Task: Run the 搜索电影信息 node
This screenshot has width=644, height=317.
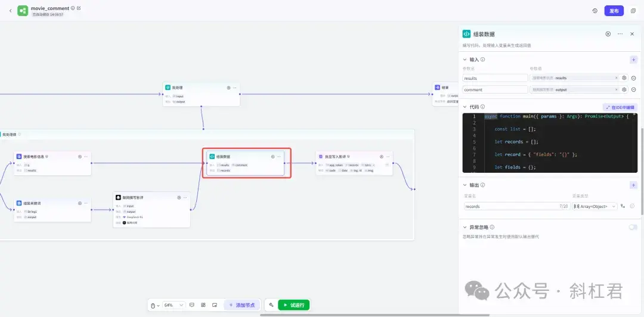Action: (x=80, y=157)
